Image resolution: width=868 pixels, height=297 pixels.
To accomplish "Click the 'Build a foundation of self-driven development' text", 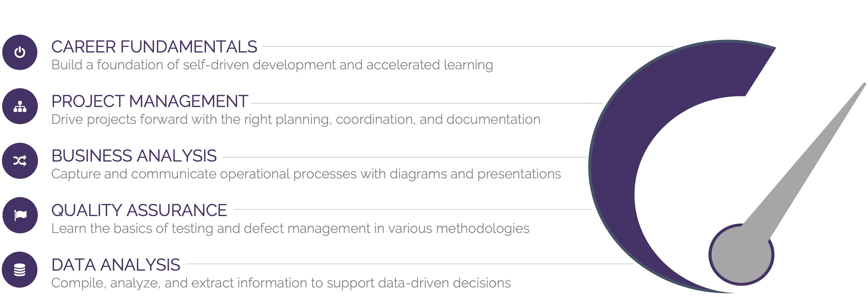I will [272, 65].
